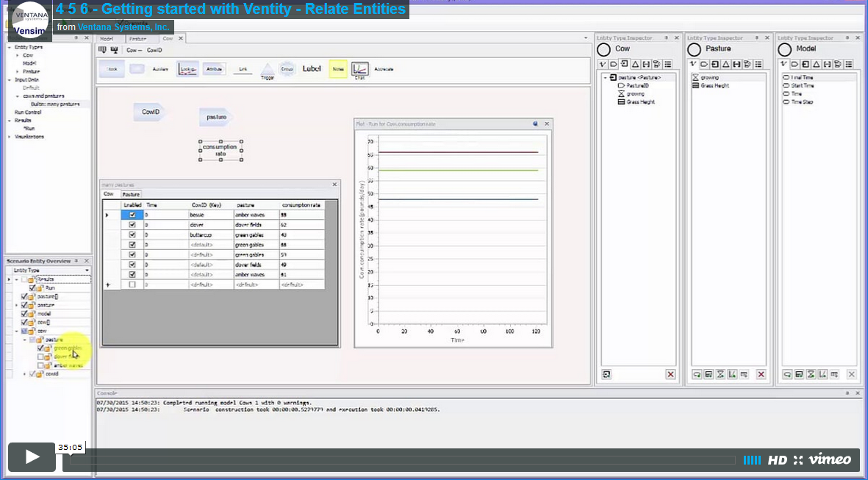Uncheck the model entity checkbox in overview
Screen dimensions: 868x480
click(x=24, y=313)
